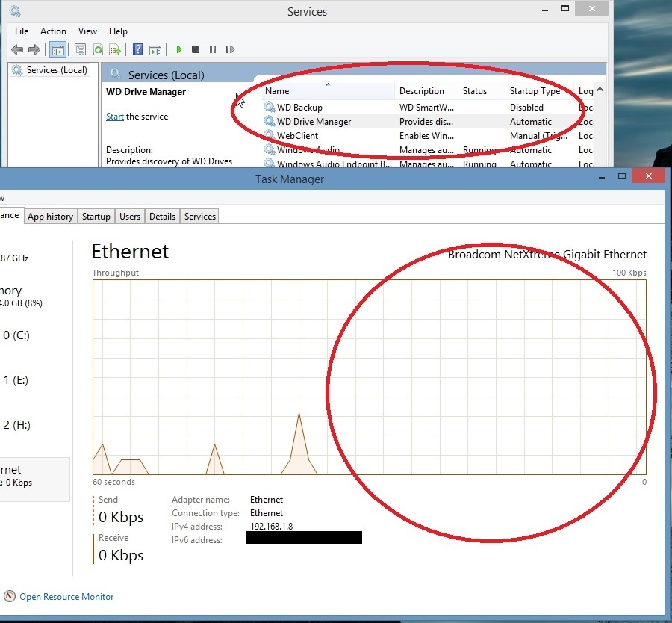Click Disabled startup type of WD Backup
This screenshot has width=672, height=623.
526,107
